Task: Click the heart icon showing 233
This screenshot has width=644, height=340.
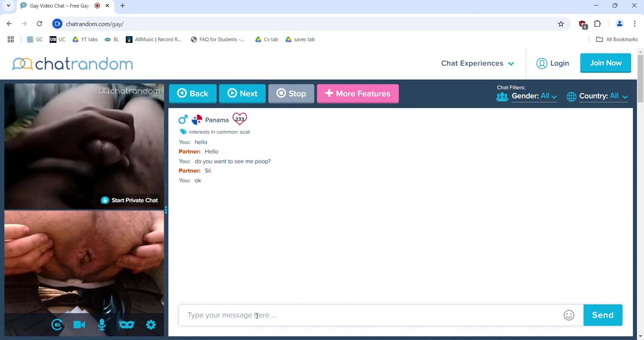Action: point(240,119)
